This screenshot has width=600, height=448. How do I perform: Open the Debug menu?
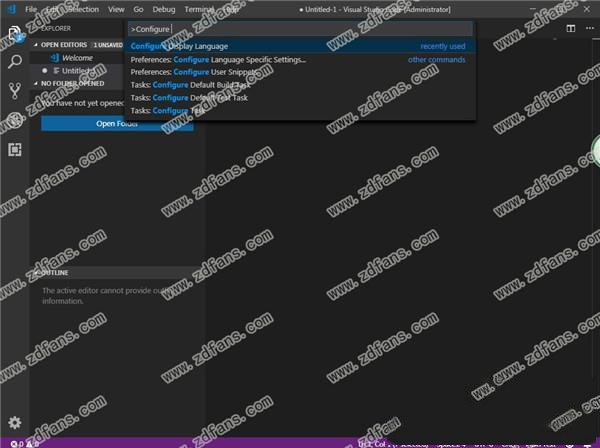(x=163, y=9)
